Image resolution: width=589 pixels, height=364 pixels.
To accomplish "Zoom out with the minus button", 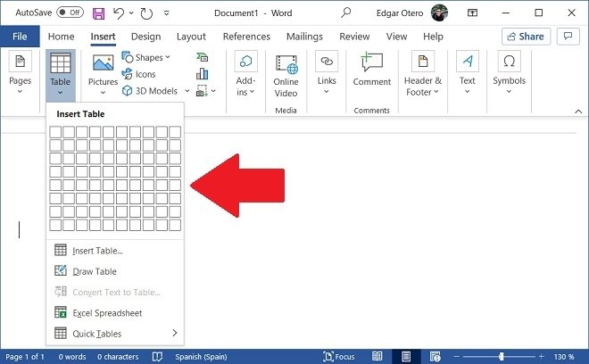I will [457, 357].
